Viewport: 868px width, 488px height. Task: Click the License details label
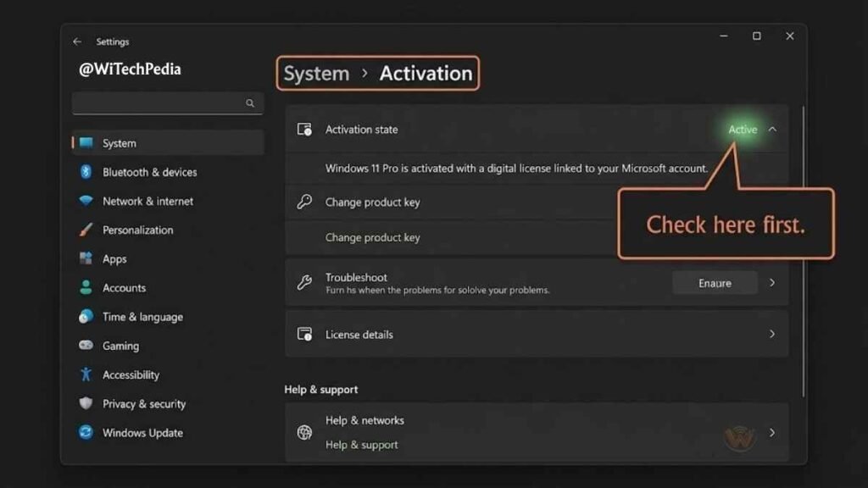(x=359, y=334)
